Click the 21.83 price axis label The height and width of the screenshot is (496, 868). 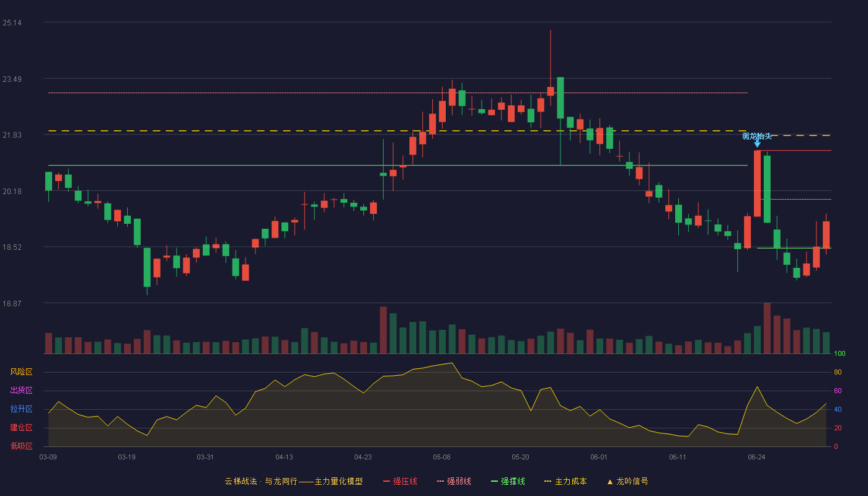click(x=12, y=135)
